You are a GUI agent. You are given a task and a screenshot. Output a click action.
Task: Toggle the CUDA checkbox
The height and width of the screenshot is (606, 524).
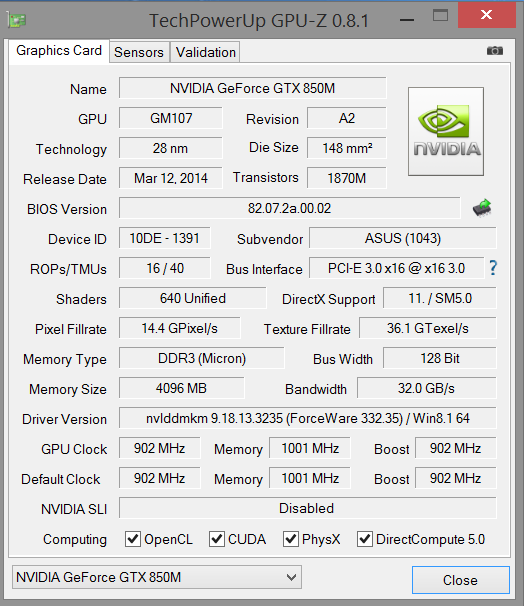point(217,539)
